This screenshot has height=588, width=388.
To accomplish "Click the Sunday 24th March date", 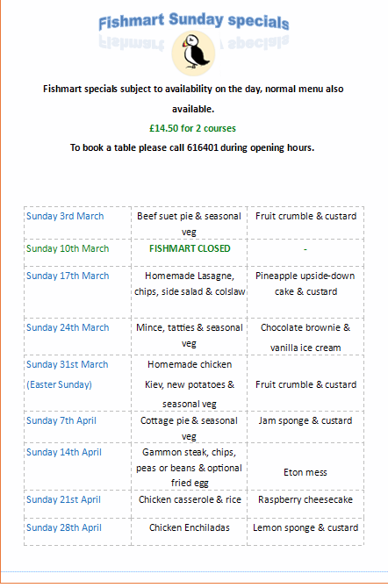I will point(68,327).
